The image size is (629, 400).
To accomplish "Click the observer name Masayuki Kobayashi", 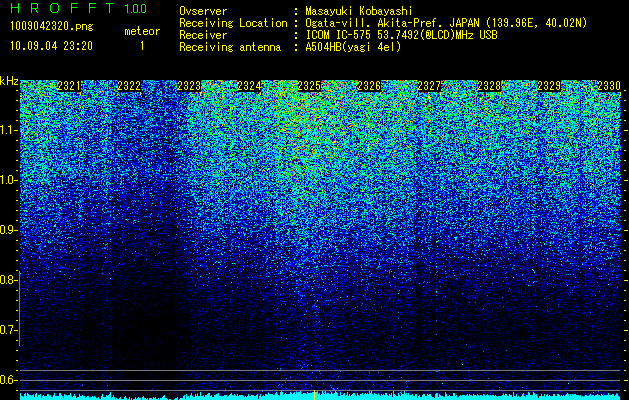I will click(359, 12).
